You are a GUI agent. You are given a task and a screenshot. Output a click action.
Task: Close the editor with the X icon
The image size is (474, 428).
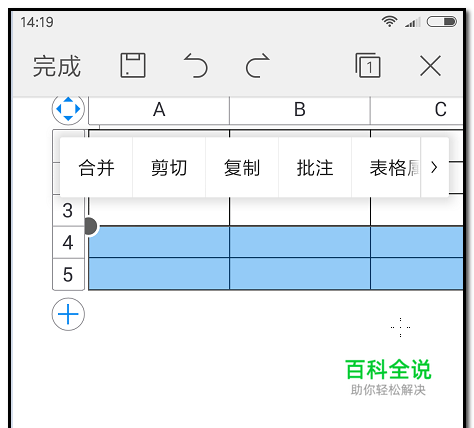click(430, 66)
